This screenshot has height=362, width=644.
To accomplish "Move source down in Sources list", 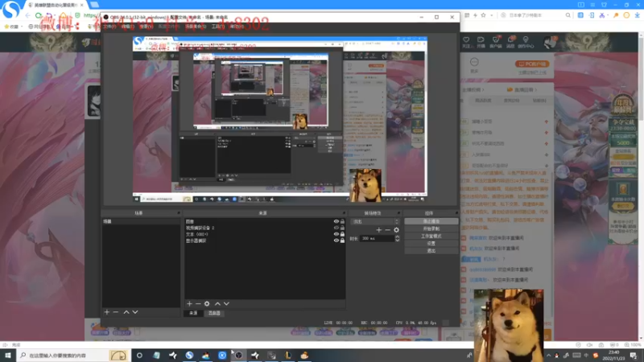I will click(226, 304).
